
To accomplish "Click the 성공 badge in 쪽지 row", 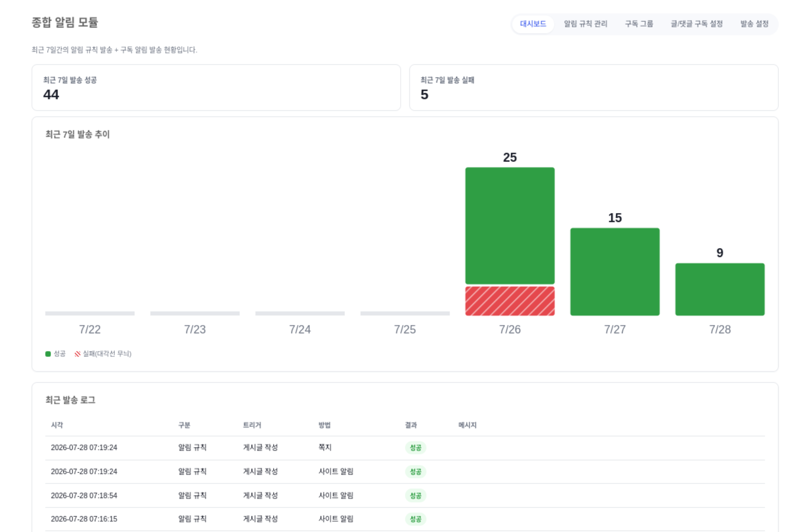I will pos(416,448).
